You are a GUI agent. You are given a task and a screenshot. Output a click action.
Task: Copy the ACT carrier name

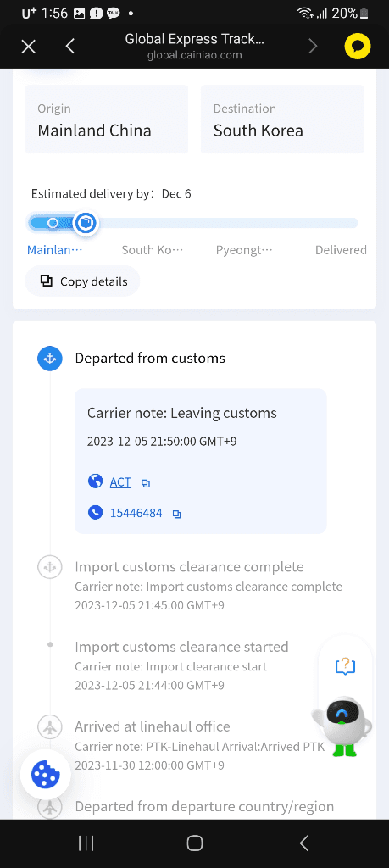point(146,483)
